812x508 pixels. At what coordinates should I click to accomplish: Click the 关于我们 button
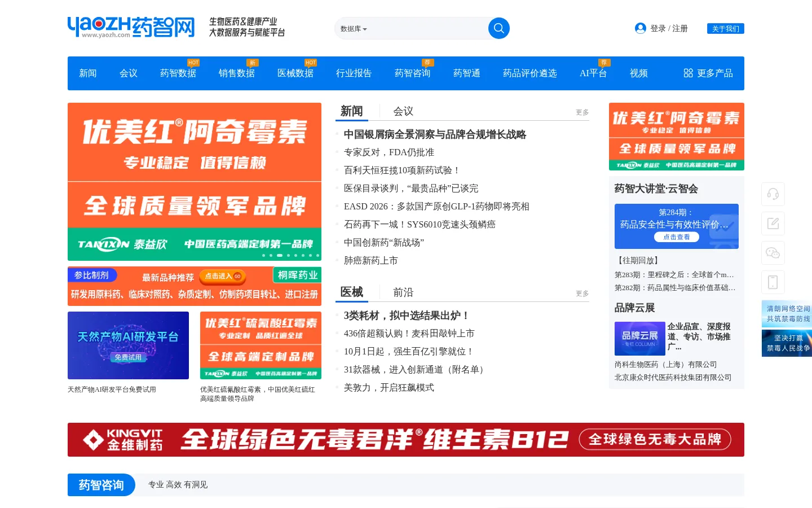pyautogui.click(x=725, y=28)
